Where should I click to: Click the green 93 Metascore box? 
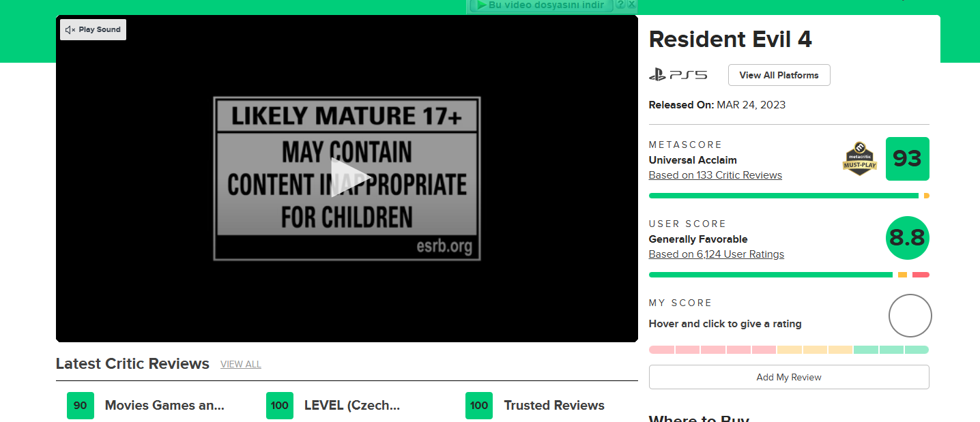click(908, 159)
